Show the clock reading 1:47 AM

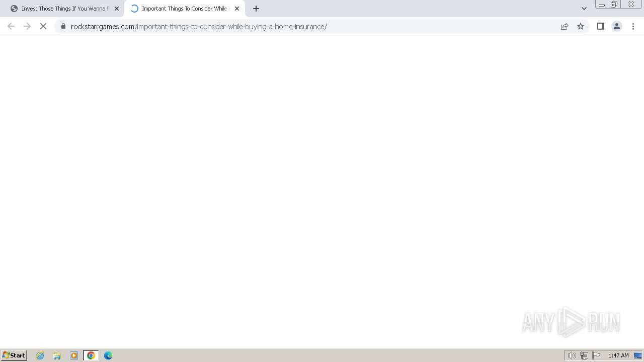click(618, 355)
